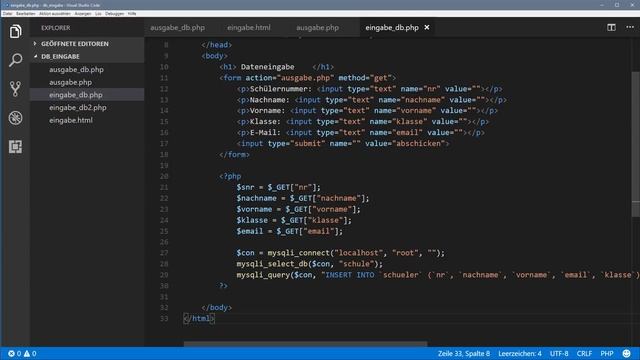The image size is (640, 360).
Task: Switch to the ausgabe.php tab
Action: pos(317,27)
